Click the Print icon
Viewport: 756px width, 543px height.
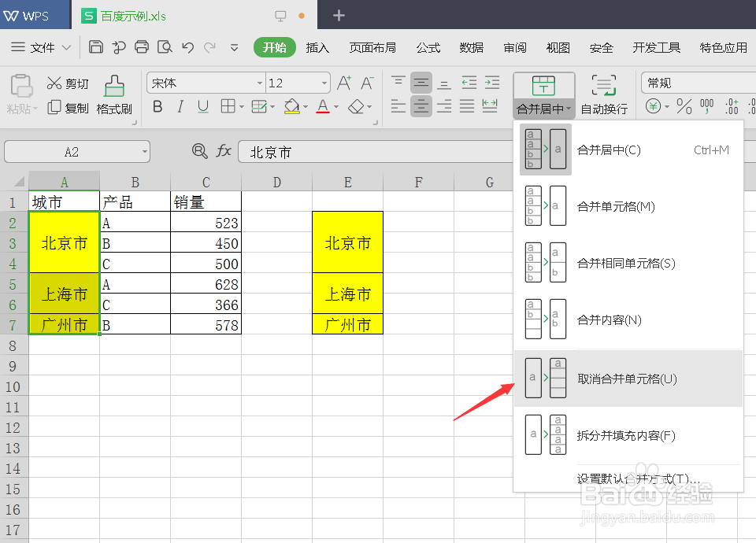pyautogui.click(x=142, y=46)
